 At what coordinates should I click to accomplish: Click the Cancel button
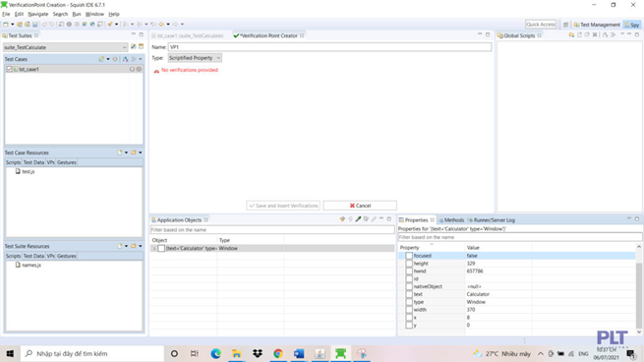click(360, 206)
